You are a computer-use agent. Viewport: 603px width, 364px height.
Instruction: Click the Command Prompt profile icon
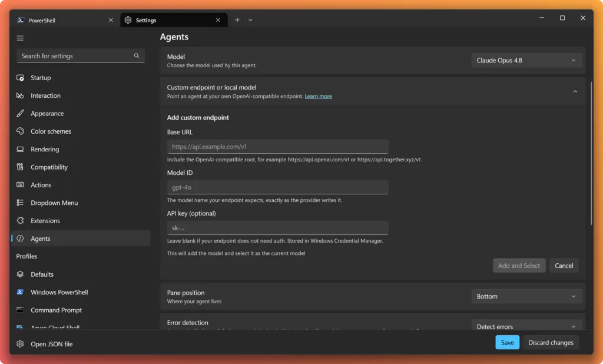tap(20, 310)
